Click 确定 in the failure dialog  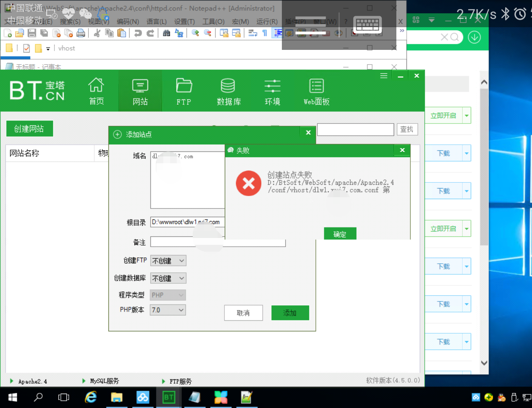340,234
